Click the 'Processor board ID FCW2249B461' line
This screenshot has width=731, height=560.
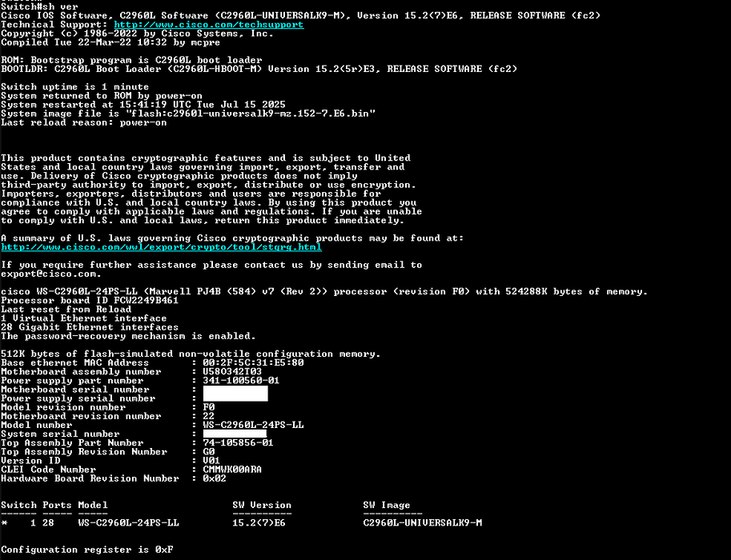(x=90, y=301)
